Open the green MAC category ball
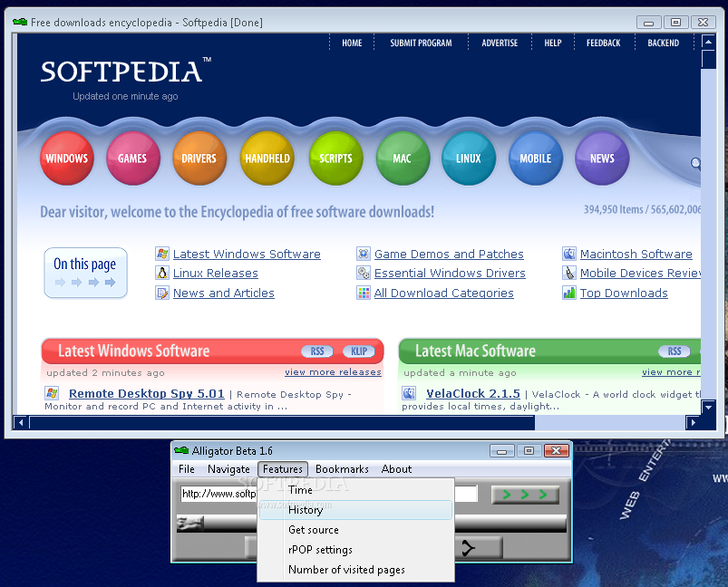The width and height of the screenshot is (728, 587). click(x=402, y=159)
